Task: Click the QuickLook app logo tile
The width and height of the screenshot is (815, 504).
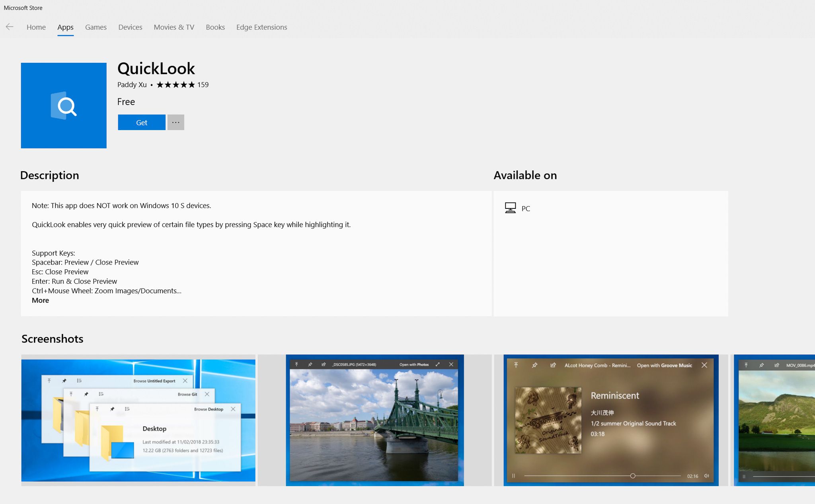Action: pyautogui.click(x=64, y=105)
